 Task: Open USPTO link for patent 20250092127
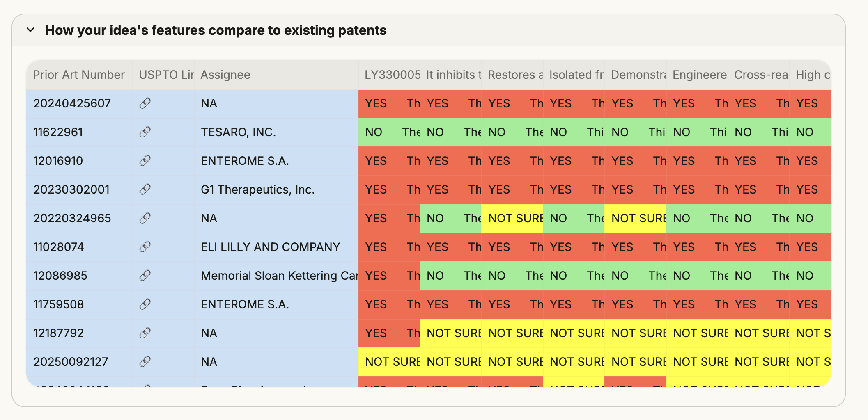pyautogui.click(x=145, y=362)
